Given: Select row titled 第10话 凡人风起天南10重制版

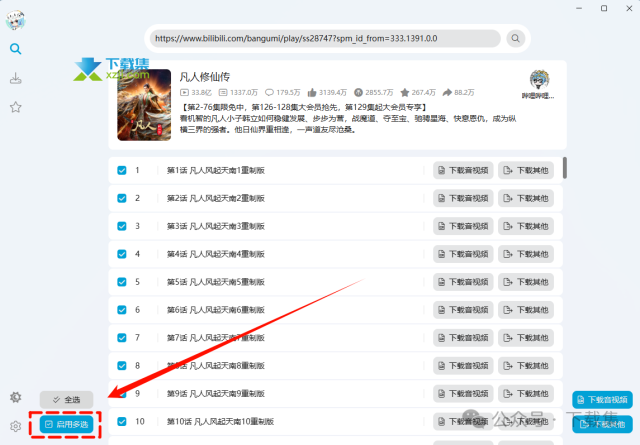Looking at the screenshot, I should 336,421.
